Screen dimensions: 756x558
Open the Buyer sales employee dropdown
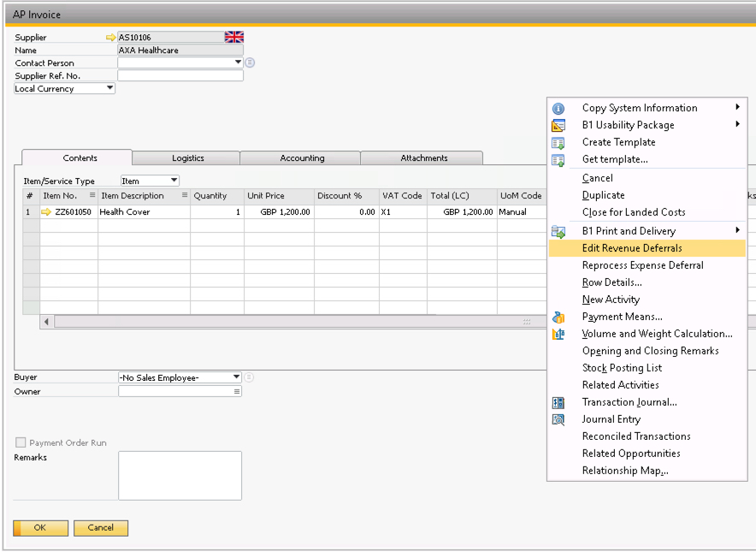tap(236, 377)
